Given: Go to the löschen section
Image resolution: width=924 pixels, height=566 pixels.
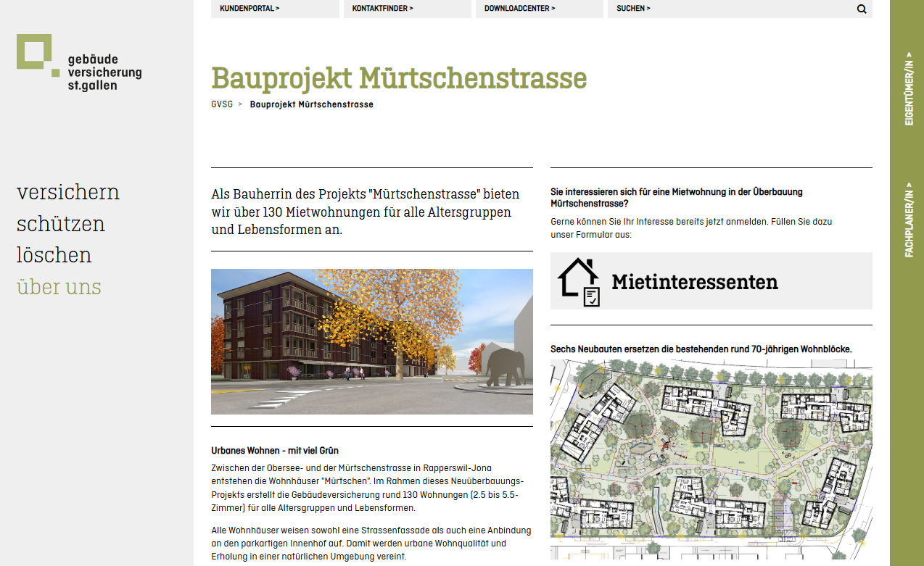Looking at the screenshot, I should [x=54, y=255].
